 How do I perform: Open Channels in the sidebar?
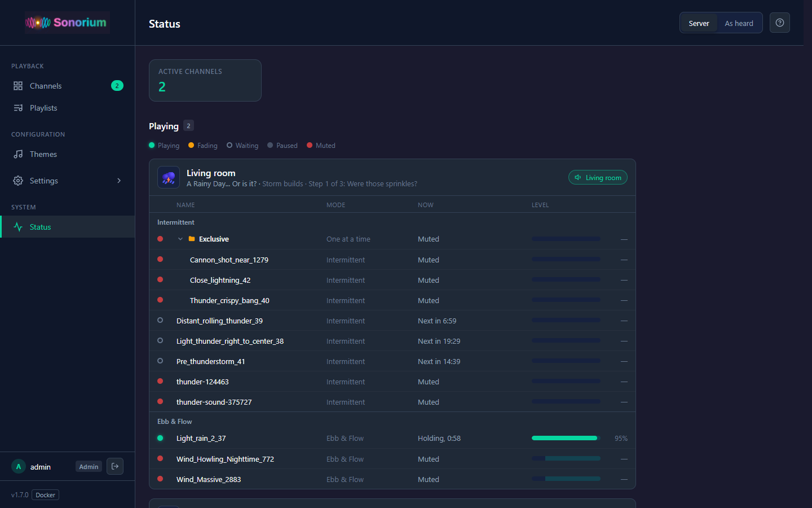click(x=68, y=86)
